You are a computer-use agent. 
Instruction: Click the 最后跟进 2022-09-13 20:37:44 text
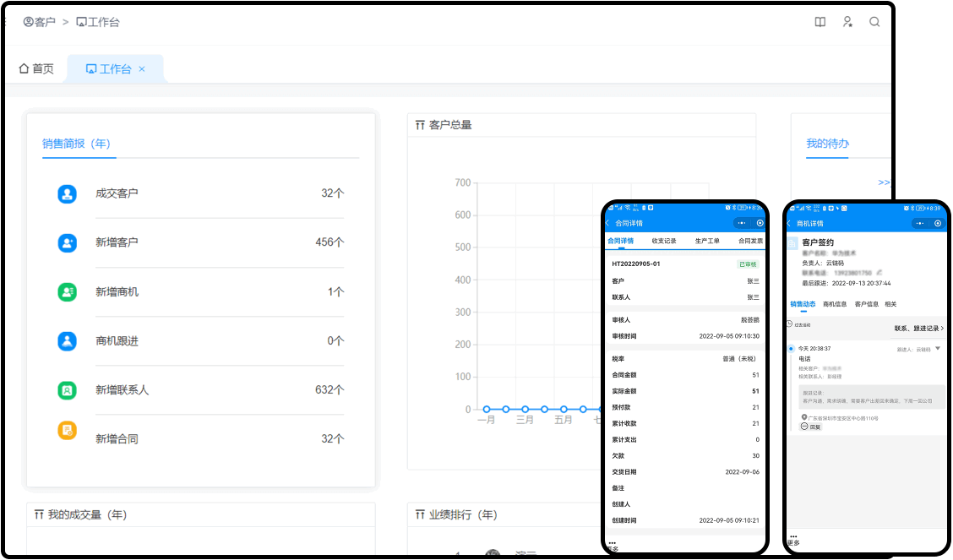point(846,283)
